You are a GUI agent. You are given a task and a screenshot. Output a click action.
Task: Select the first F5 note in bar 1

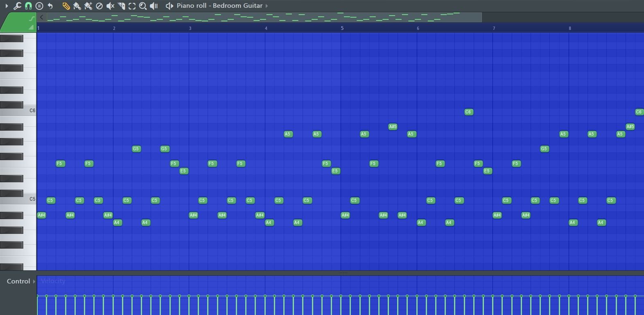click(60, 163)
